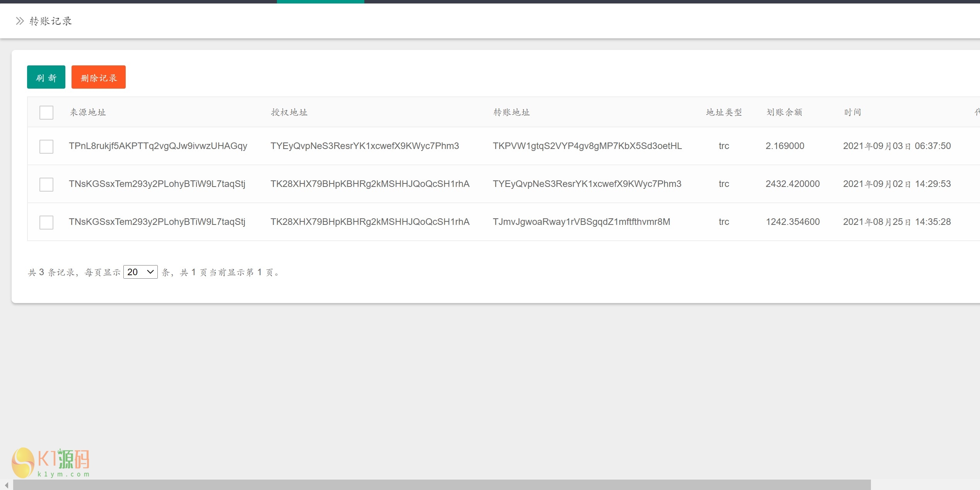980x490 pixels.
Task: Select transfer address TJmvJgwoaRway1rVBSgqdZ1mftfthvmr8M
Action: click(x=581, y=222)
